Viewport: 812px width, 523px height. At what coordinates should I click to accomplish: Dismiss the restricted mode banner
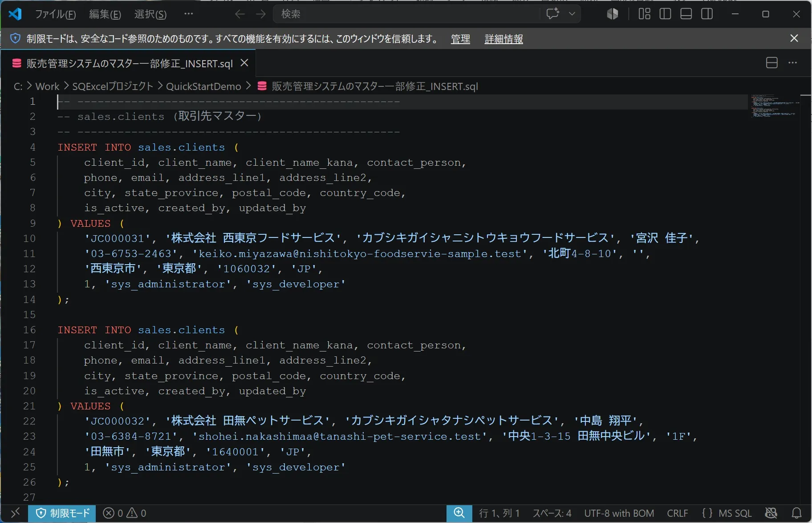[x=794, y=38]
